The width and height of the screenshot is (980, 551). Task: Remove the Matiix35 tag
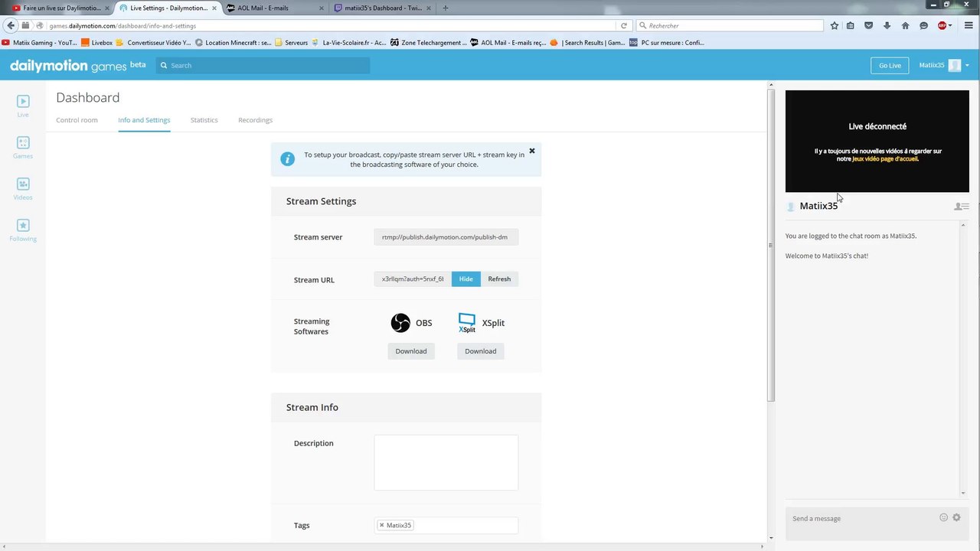click(381, 525)
